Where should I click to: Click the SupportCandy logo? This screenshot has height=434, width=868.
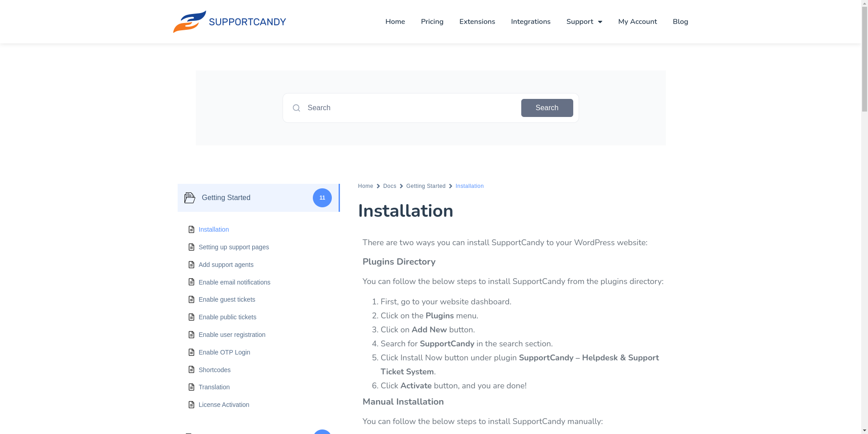(x=229, y=22)
